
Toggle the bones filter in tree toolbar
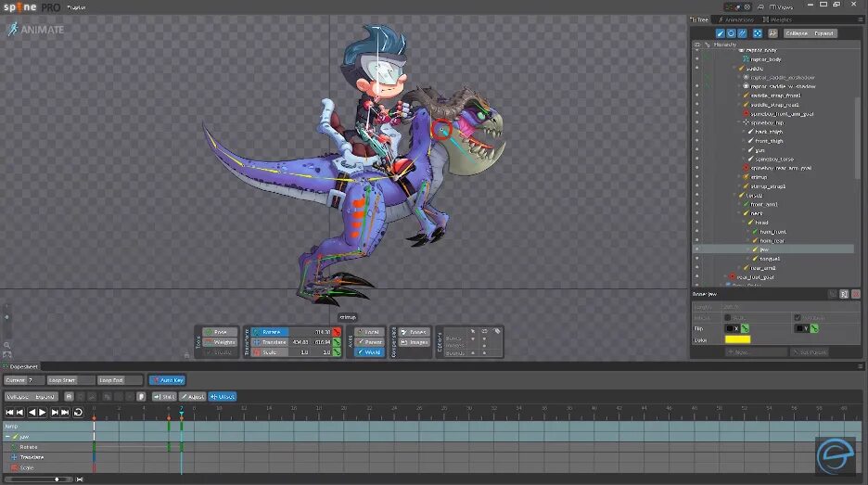[x=721, y=33]
